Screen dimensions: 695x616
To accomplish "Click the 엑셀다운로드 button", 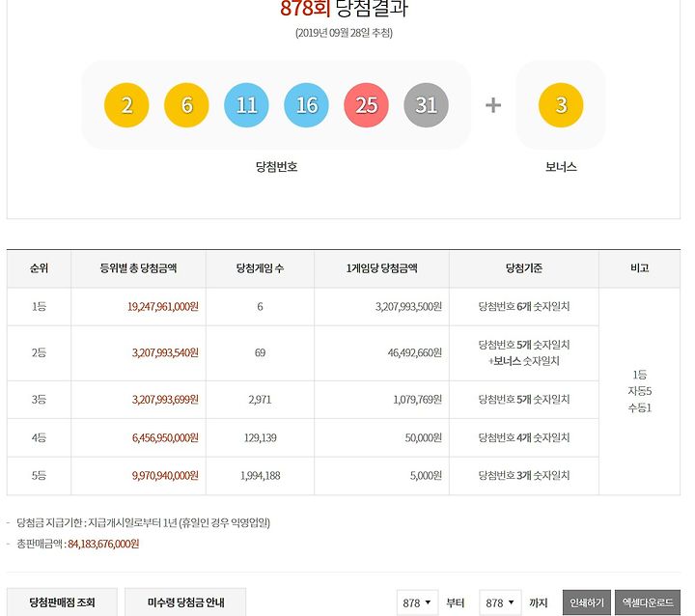I will [x=647, y=602].
